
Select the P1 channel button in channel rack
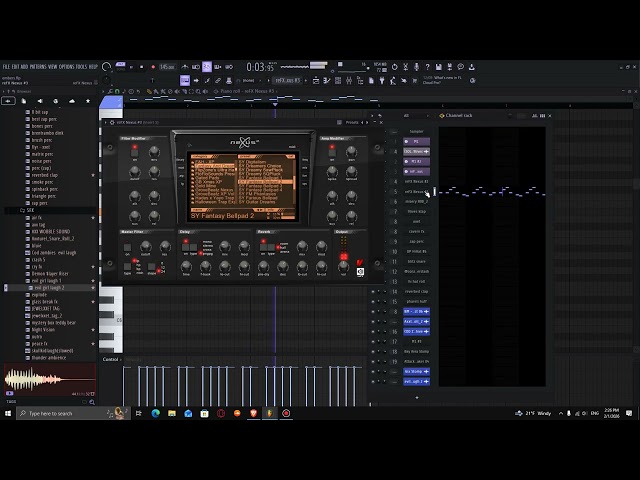(416, 142)
